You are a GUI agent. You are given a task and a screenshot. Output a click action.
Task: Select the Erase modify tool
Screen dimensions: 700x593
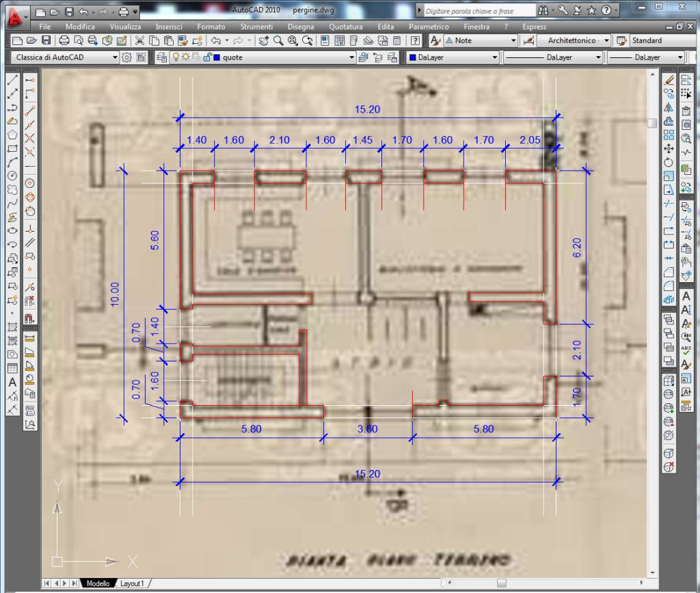click(x=669, y=80)
